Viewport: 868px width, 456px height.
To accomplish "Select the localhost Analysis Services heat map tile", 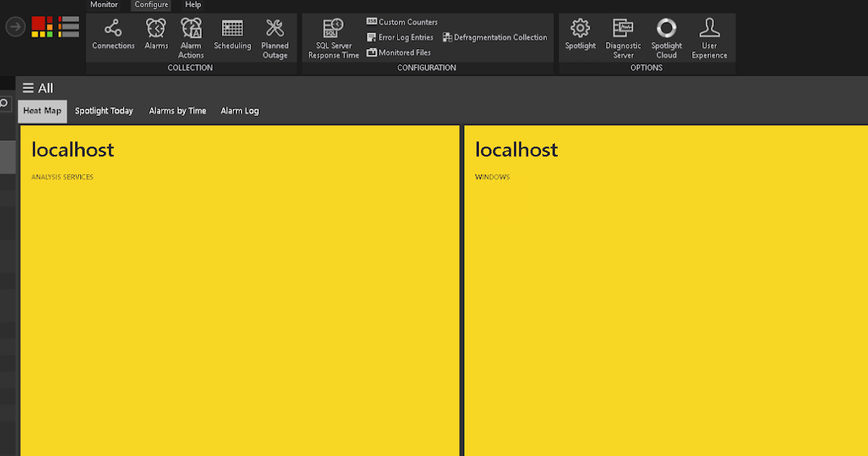I will [239, 290].
